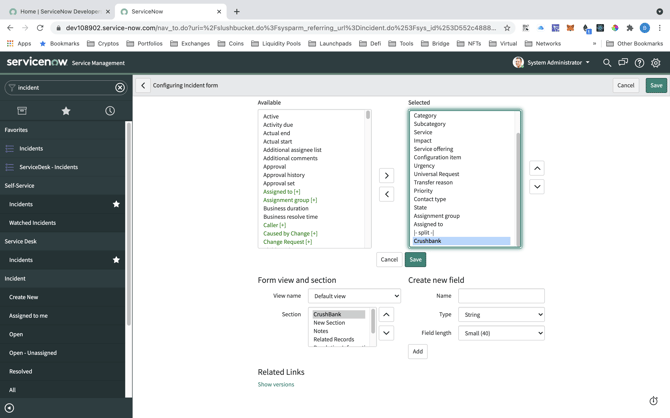Screen dimensions: 670x418
Task: Toggle favorite star for Self-Service Incidents
Action: coord(116,204)
